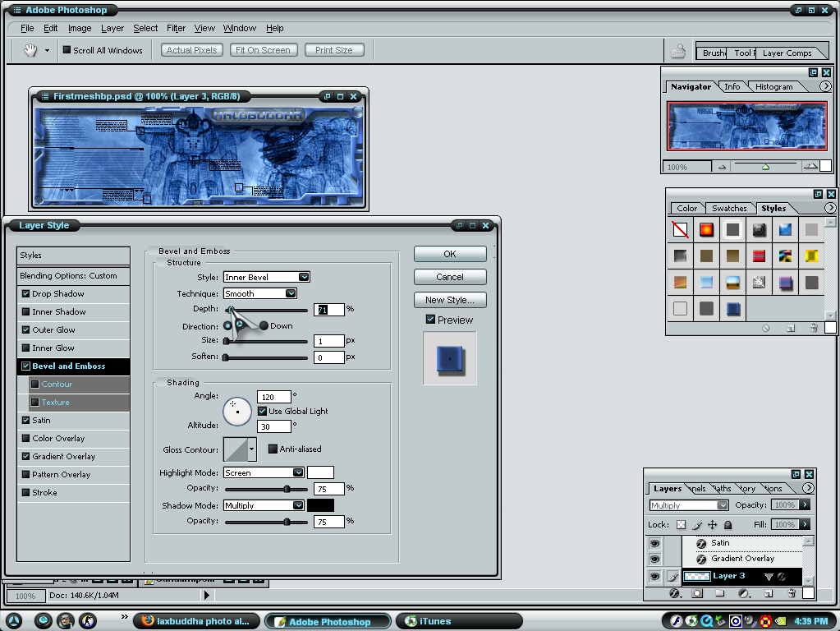Image resolution: width=840 pixels, height=631 pixels.
Task: Click the Internet Explorer quick launch icon
Action: pos(43,621)
